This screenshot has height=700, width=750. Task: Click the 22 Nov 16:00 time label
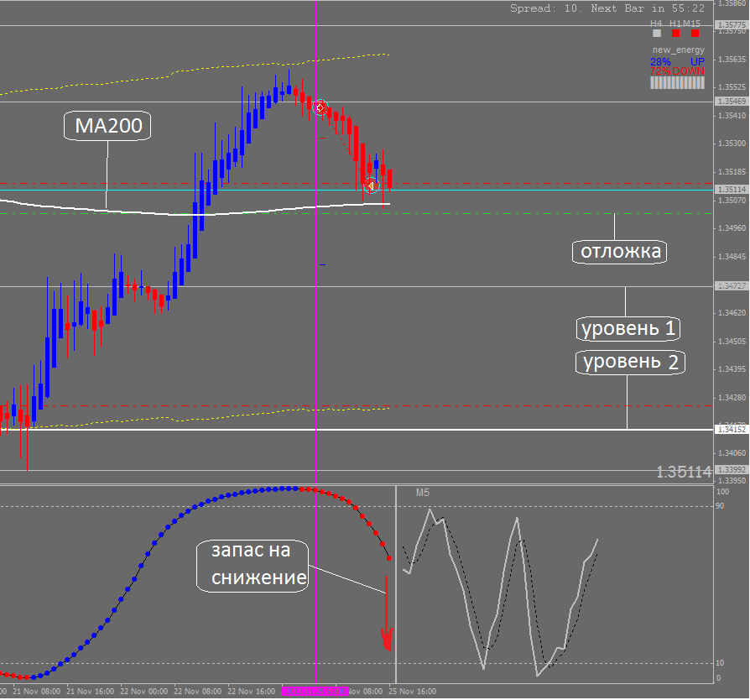click(x=251, y=692)
